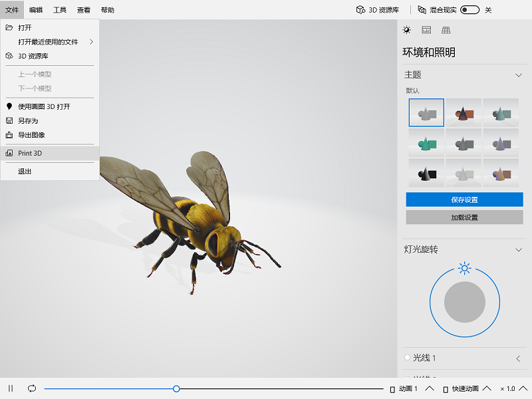The width and height of the screenshot is (532, 399).
Task: Toggle the 混合现实 switch
Action: coord(469,10)
